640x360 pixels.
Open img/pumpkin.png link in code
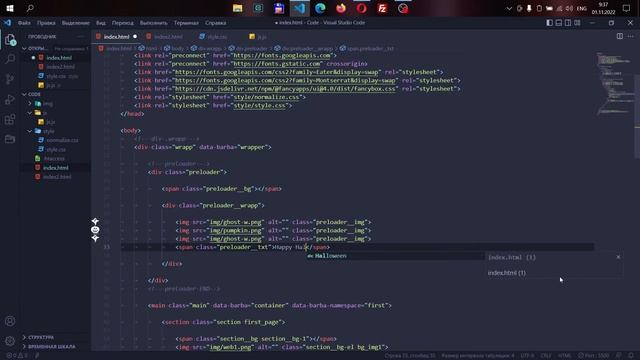point(235,230)
